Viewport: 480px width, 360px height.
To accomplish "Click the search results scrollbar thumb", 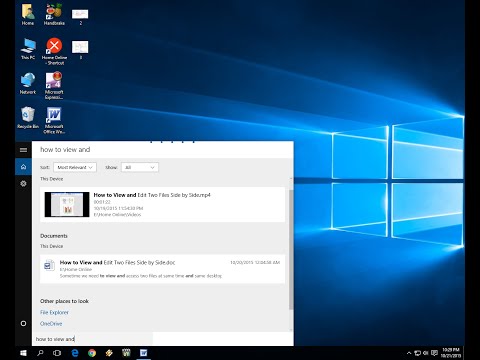I will [x=291, y=250].
